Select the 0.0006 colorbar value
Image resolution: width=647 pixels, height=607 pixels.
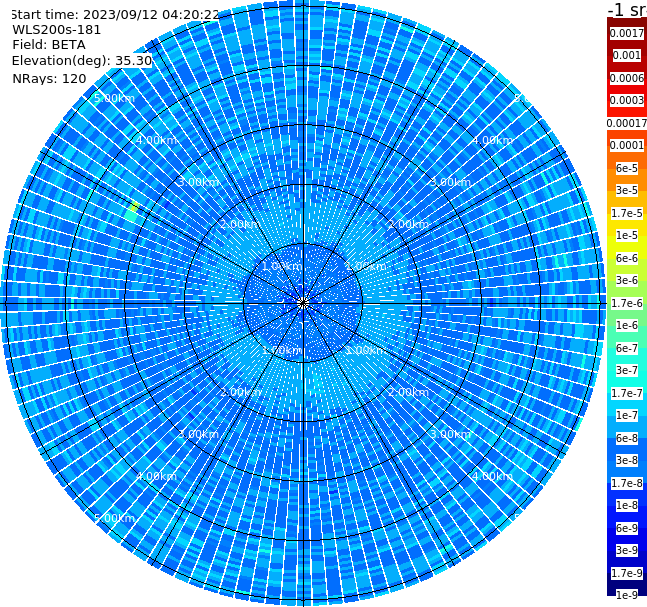627,78
